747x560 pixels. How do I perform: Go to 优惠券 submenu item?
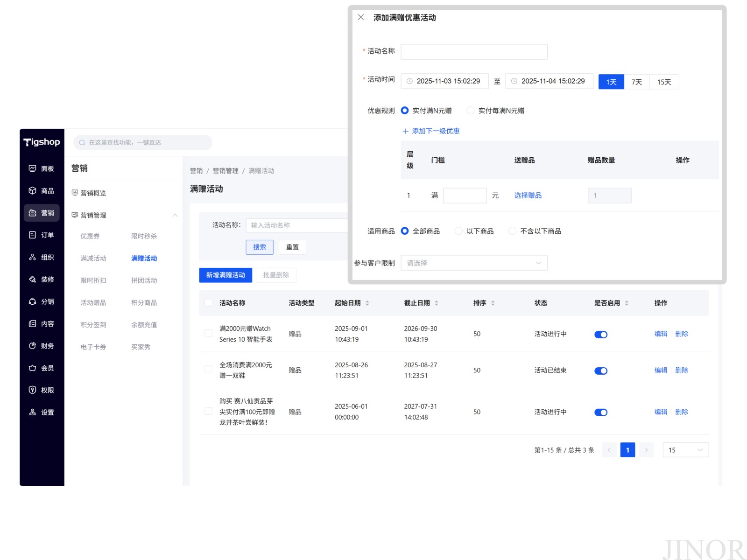[90, 236]
